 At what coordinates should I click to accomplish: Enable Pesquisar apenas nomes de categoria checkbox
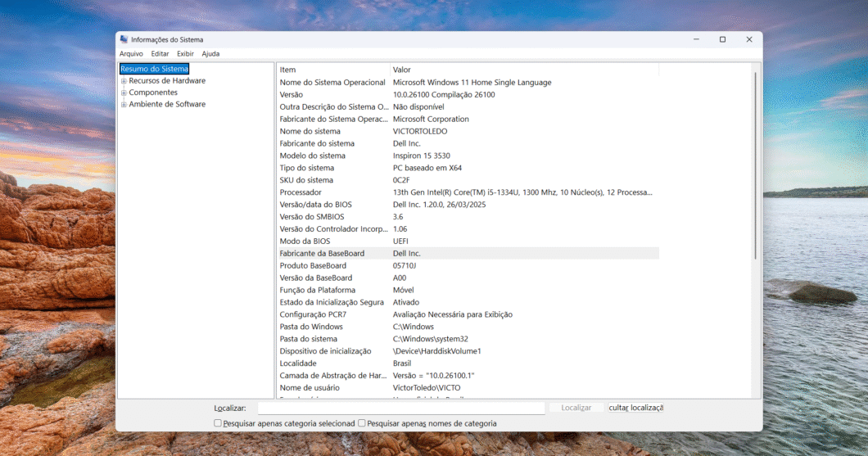(x=361, y=423)
